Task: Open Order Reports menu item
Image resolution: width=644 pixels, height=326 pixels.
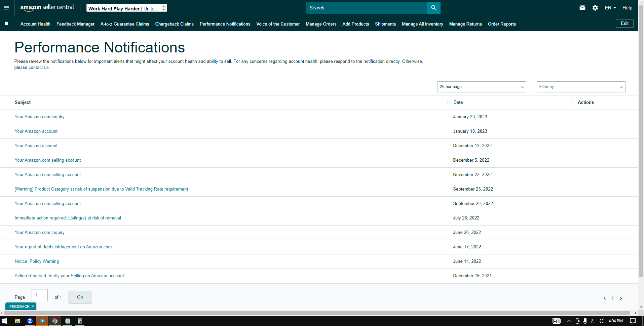Action: point(502,24)
